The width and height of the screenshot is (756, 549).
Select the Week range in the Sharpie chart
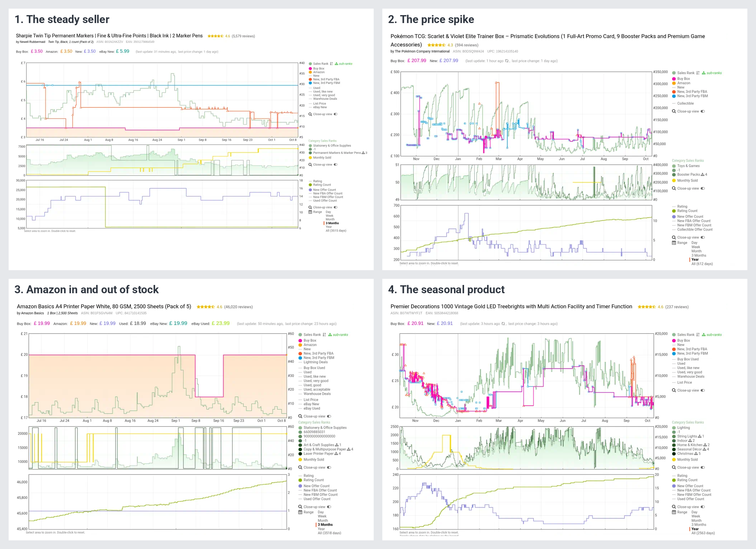pos(329,216)
